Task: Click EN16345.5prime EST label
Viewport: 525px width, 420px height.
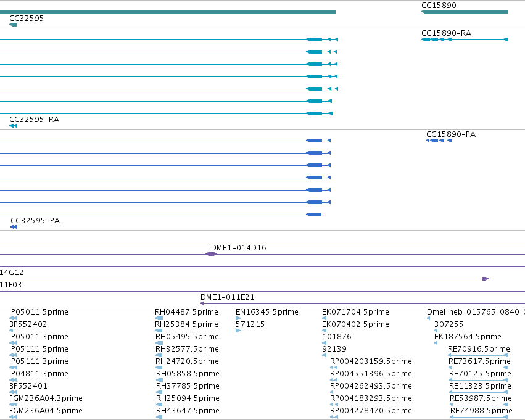Action: (267, 312)
